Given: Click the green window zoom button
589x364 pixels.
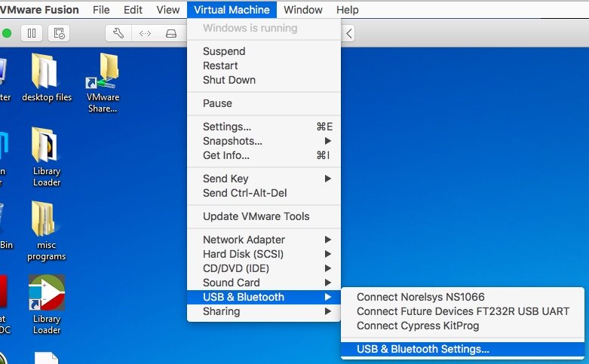Looking at the screenshot, I should (6, 33).
